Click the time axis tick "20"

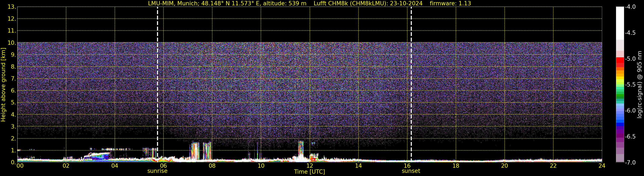tap(505, 166)
